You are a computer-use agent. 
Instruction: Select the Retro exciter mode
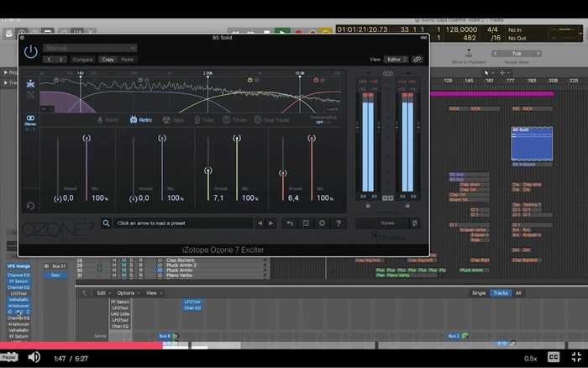(141, 120)
